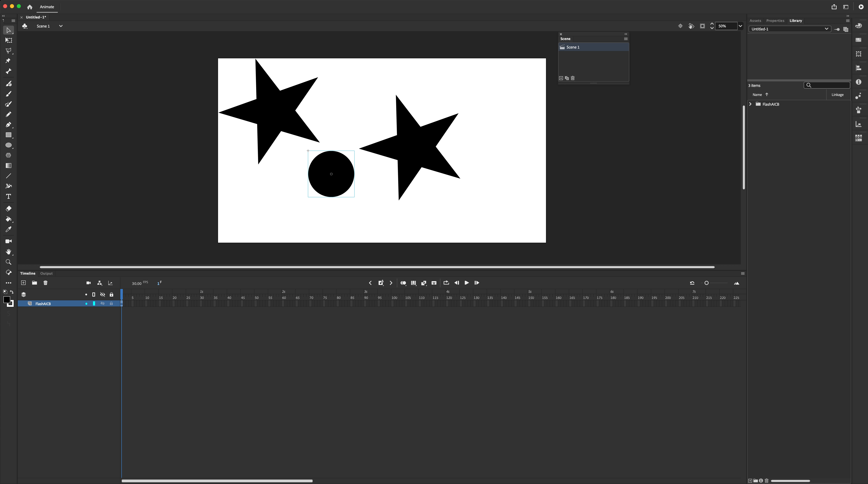Toggle visibility of FlashAICB layer
868x484 pixels.
click(x=102, y=304)
